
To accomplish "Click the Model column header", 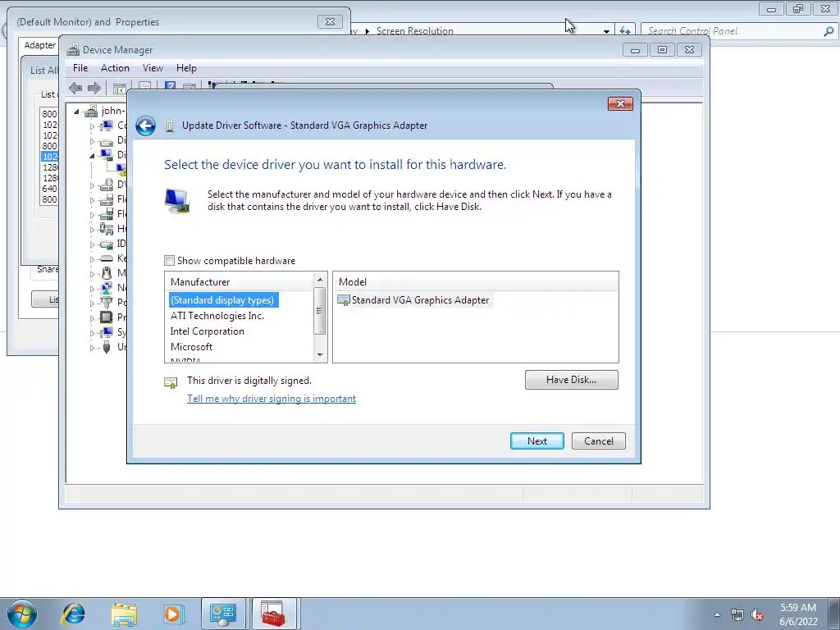I will pos(475,282).
